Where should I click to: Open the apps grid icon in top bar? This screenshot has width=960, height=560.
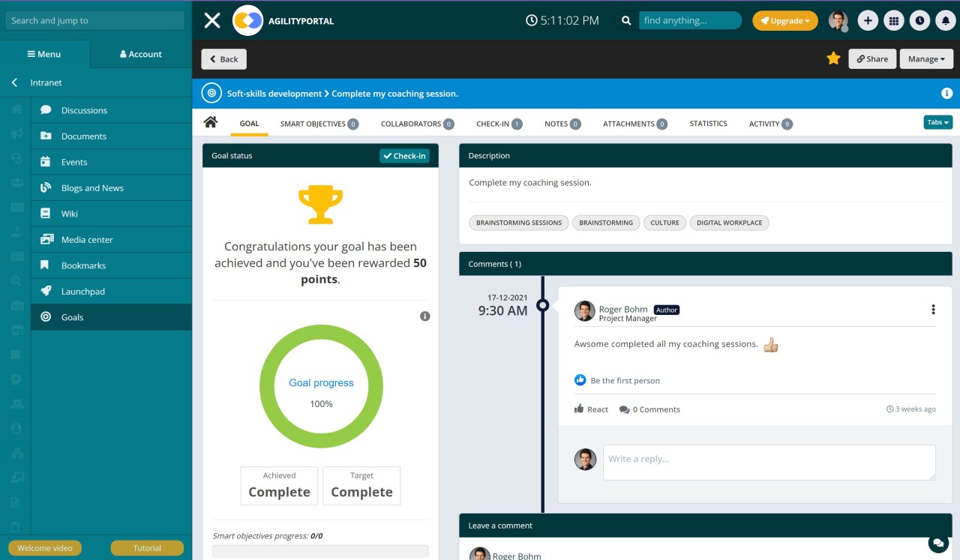894,20
